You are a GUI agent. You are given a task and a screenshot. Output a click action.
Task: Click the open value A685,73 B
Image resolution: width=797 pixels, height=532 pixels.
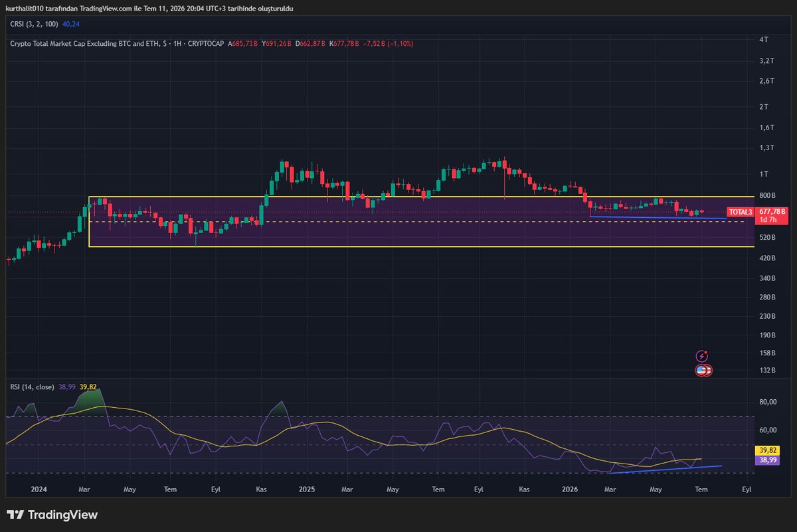tap(243, 43)
